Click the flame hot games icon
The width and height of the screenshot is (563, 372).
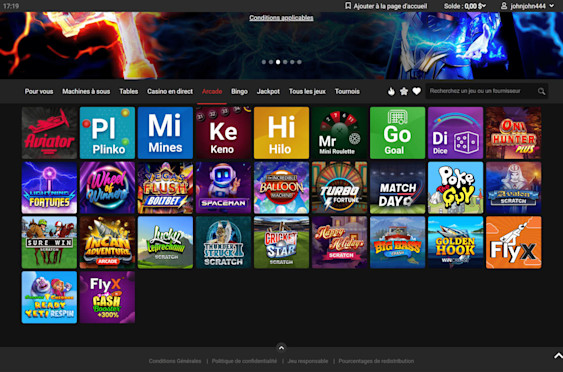point(391,92)
